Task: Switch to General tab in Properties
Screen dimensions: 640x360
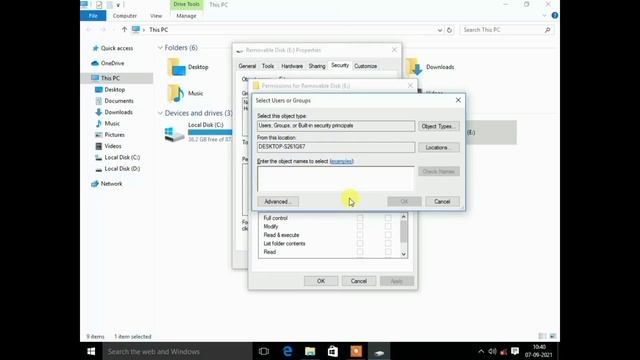Action: [247, 66]
